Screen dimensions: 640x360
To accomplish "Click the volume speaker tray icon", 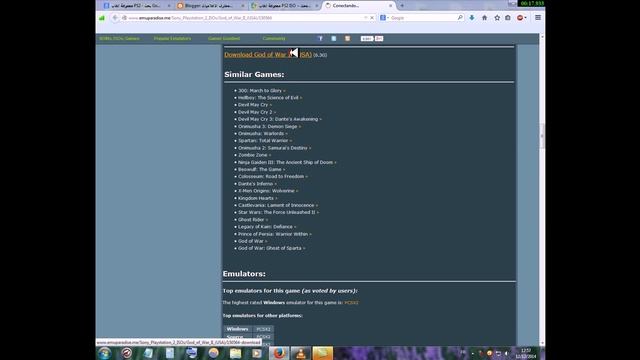I will click(507, 353).
